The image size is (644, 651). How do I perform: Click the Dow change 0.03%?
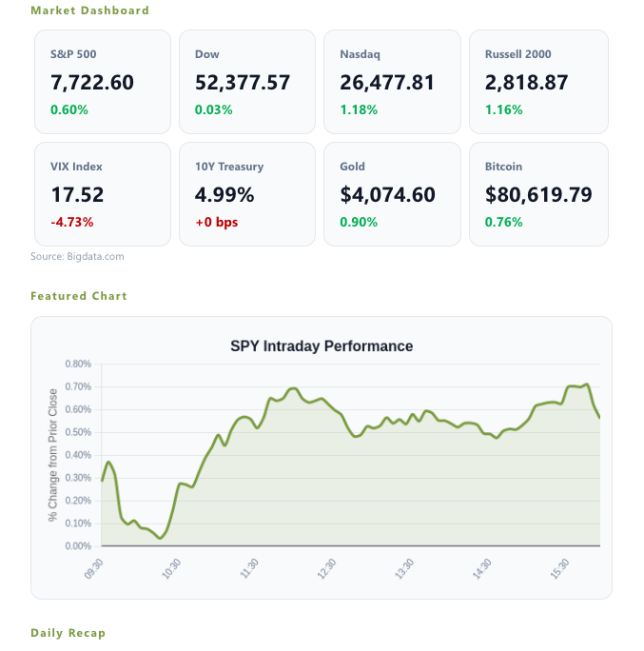click(214, 109)
